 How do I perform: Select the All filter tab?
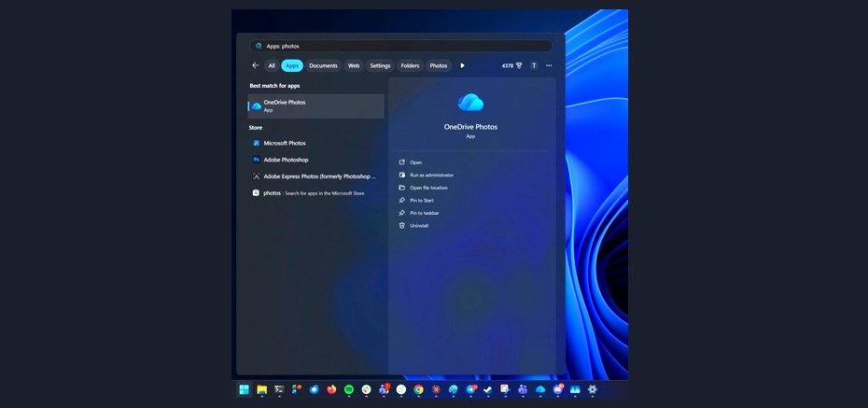pos(272,65)
